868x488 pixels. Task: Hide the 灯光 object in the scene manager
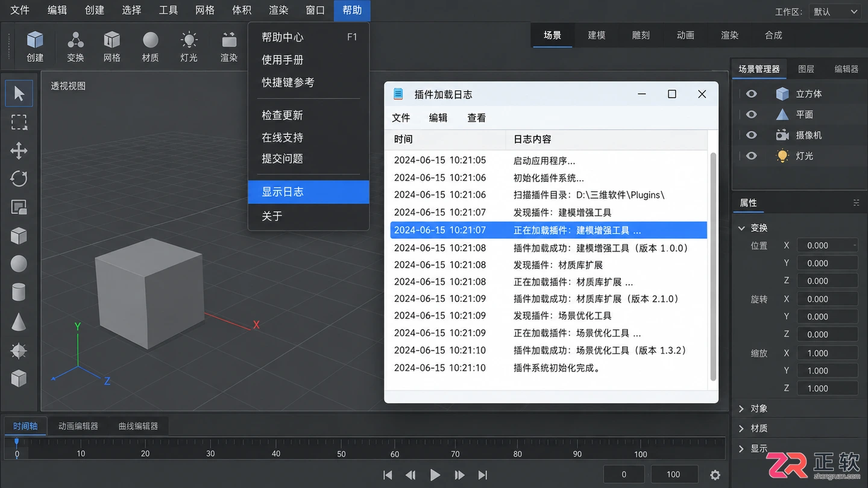click(x=751, y=155)
